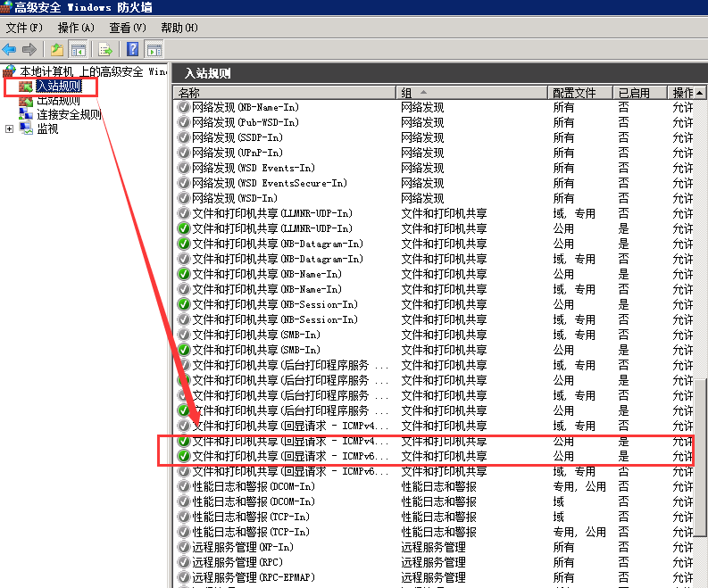Click the gray status icon of 网络发现 (Pub-WSD-In)

pyautogui.click(x=184, y=122)
